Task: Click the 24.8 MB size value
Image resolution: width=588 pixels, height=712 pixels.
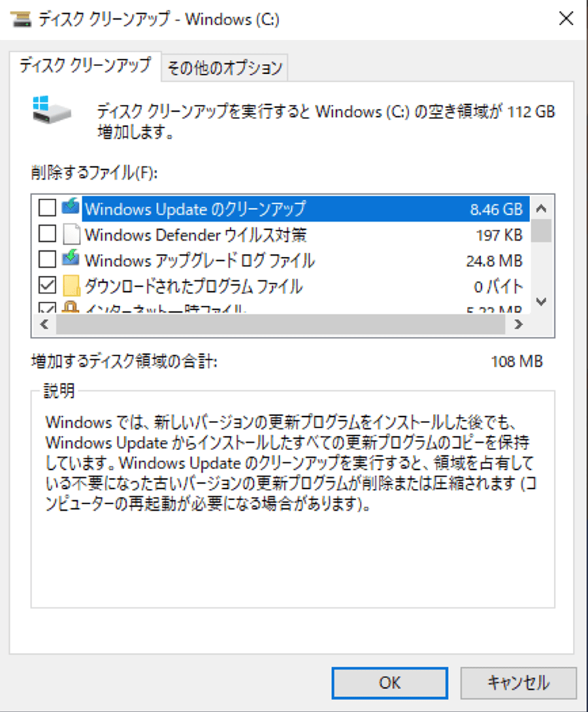Action: [x=495, y=261]
